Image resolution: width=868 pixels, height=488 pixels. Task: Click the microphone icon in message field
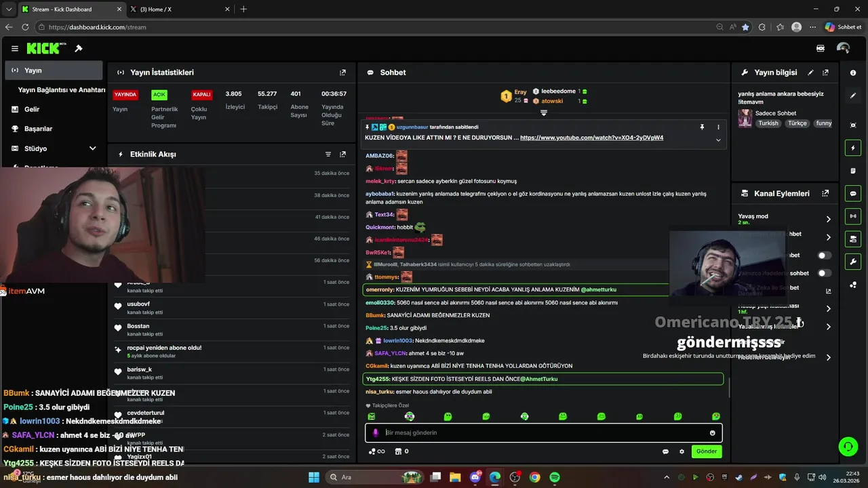375,432
